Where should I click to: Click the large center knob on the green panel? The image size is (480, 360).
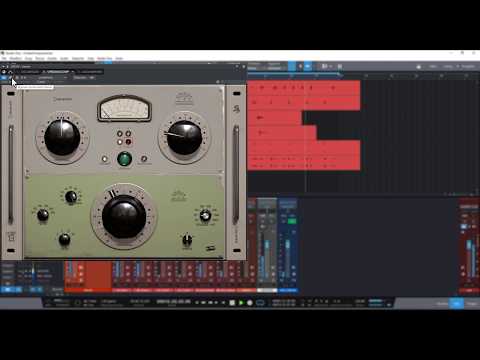(x=124, y=216)
